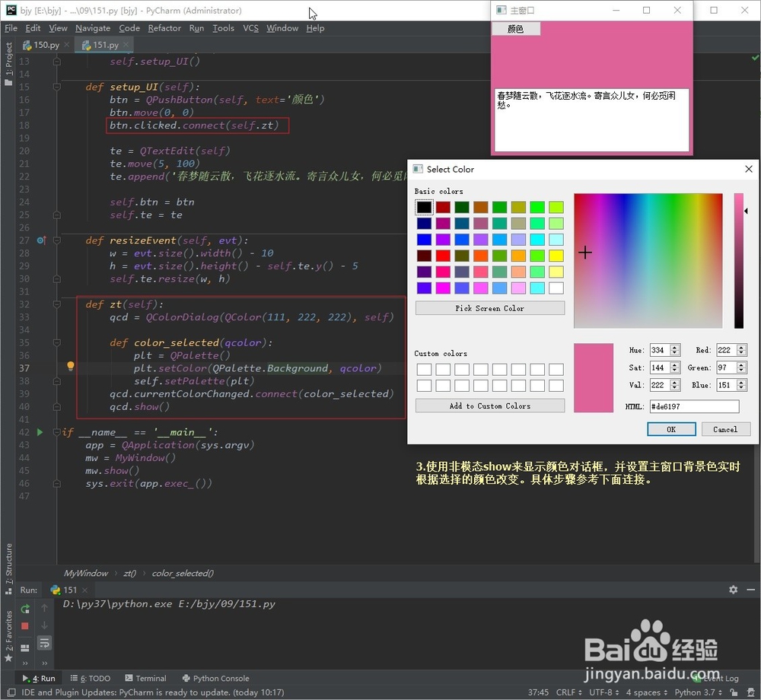This screenshot has width=761, height=700.
Task: Collapse the color_selected function fold marker
Action: pyautogui.click(x=57, y=342)
